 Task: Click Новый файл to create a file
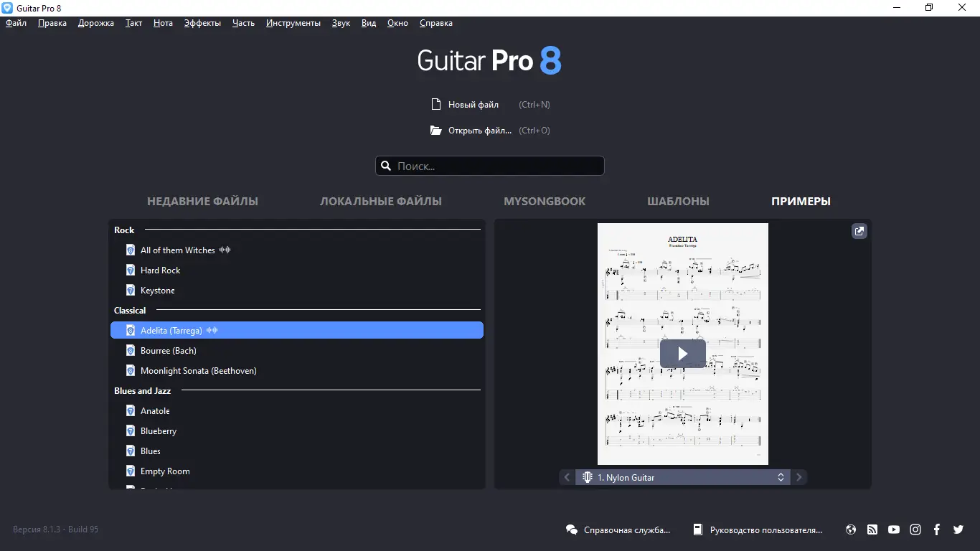[x=473, y=105]
